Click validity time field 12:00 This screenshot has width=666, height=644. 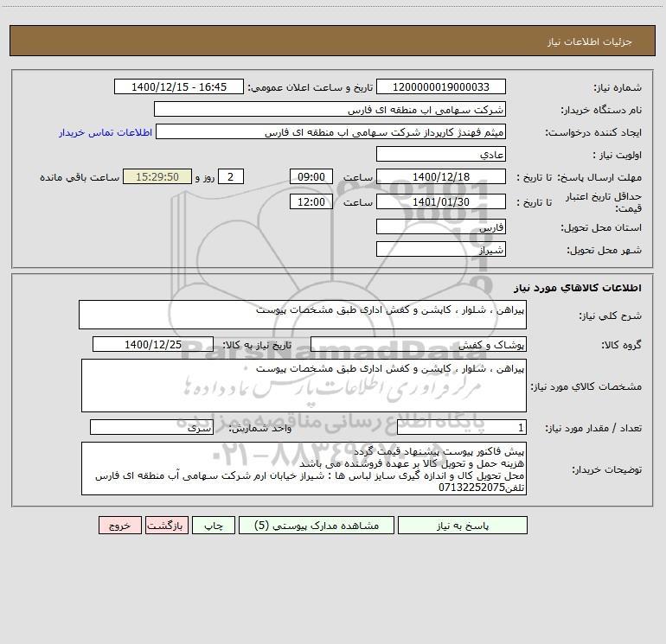[311, 201]
